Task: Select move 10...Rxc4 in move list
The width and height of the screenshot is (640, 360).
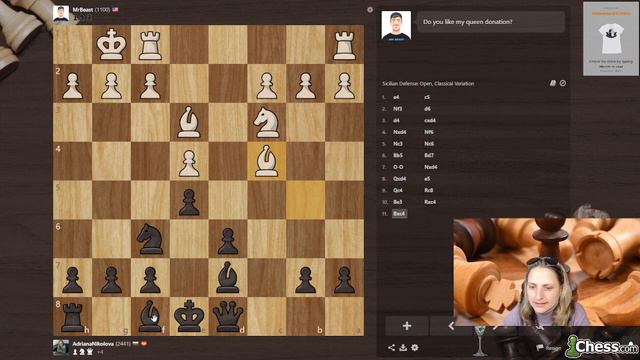Action: [x=430, y=202]
